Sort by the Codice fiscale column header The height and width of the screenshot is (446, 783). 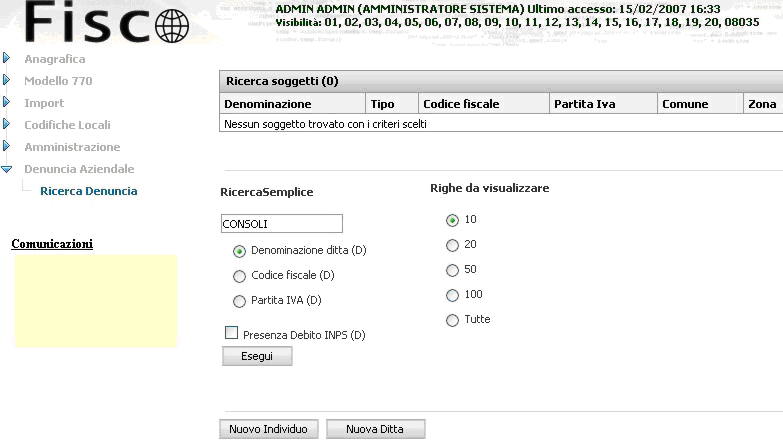(461, 104)
